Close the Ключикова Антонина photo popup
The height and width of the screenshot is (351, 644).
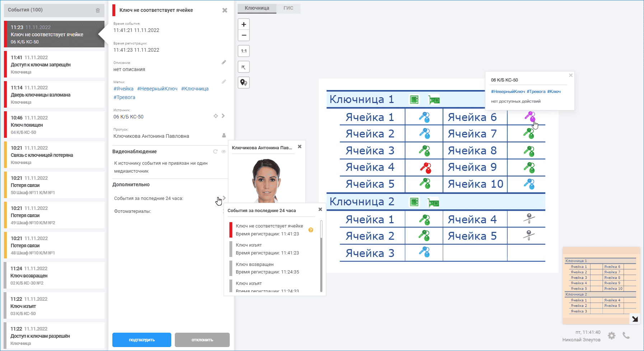click(x=300, y=146)
